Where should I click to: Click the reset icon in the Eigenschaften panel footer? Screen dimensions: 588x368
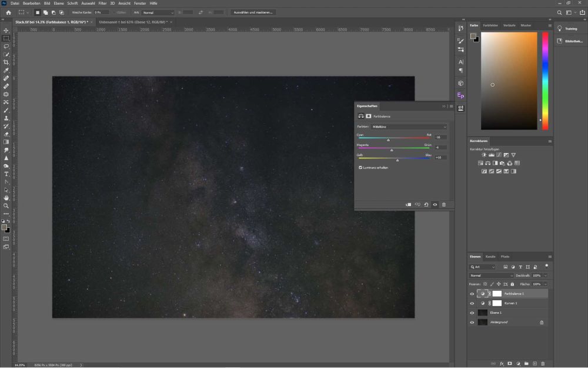tap(426, 204)
